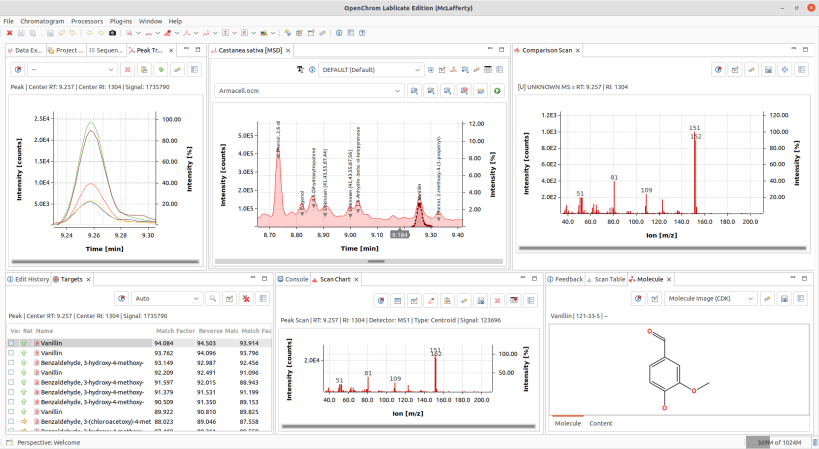Click the Comparison Scan horizontal scrollbar
The width and height of the screenshot is (819, 449).
[x=663, y=249]
